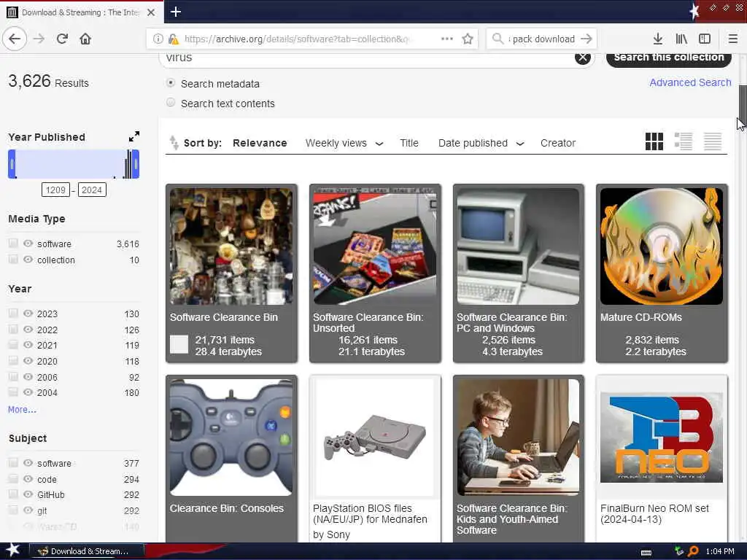Toggle eye icon for code subject
The width and height of the screenshot is (747, 560).
[28, 479]
